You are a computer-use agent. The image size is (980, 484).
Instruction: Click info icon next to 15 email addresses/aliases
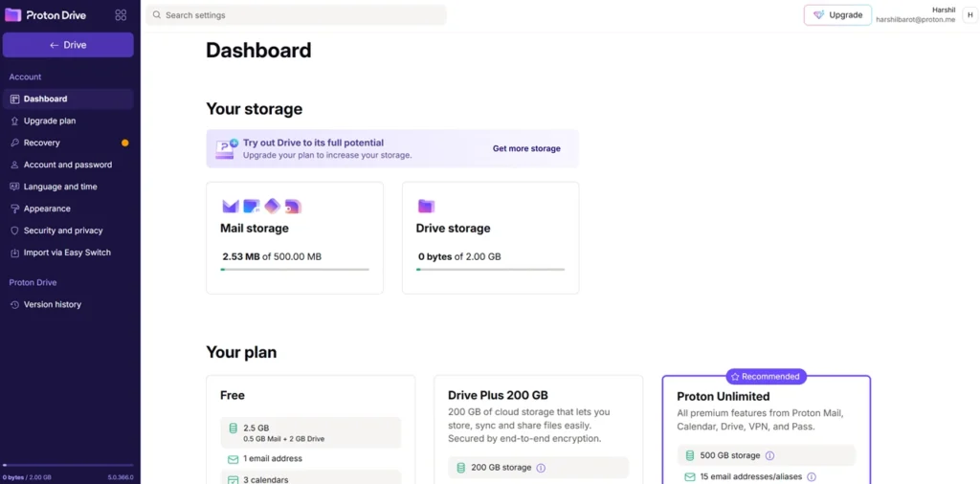pyautogui.click(x=812, y=477)
